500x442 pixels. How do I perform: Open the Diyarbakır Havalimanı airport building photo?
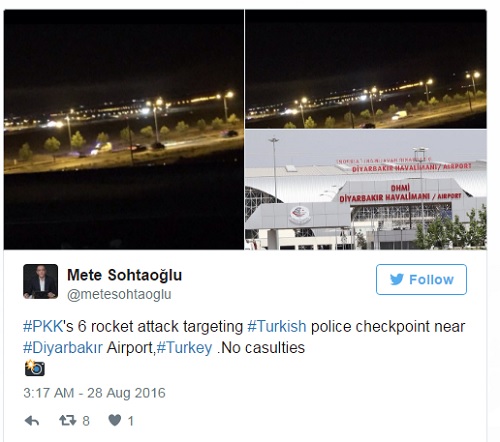(366, 190)
